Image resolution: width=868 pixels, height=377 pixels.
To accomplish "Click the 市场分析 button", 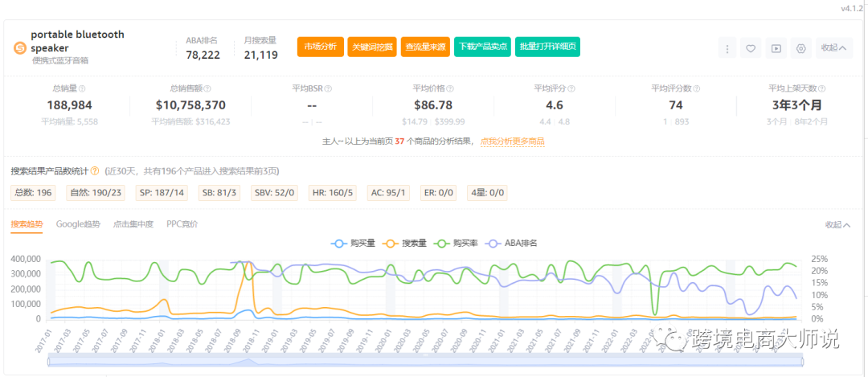I will tap(321, 47).
